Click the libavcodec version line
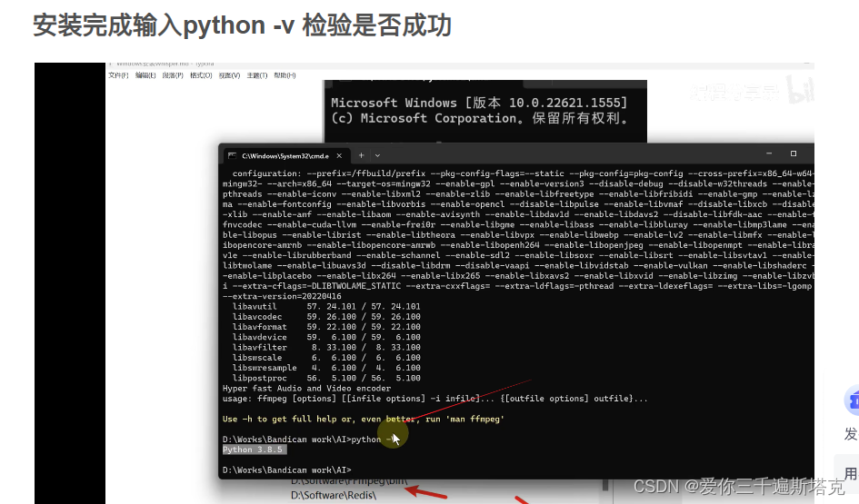Image resolution: width=859 pixels, height=504 pixels. point(326,317)
